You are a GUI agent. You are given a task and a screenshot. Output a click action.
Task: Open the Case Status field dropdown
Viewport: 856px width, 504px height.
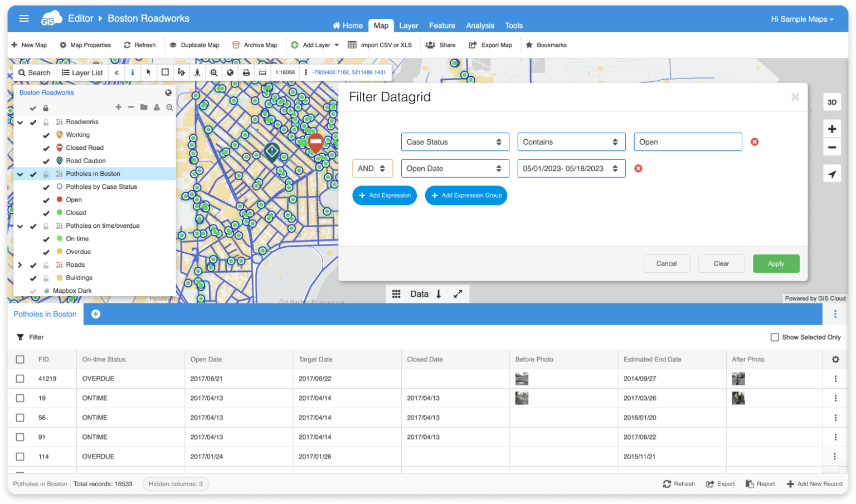[455, 141]
